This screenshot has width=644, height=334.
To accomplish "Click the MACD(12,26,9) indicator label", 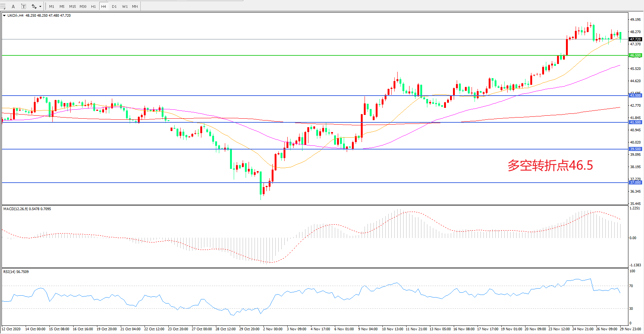I will coord(27,209).
